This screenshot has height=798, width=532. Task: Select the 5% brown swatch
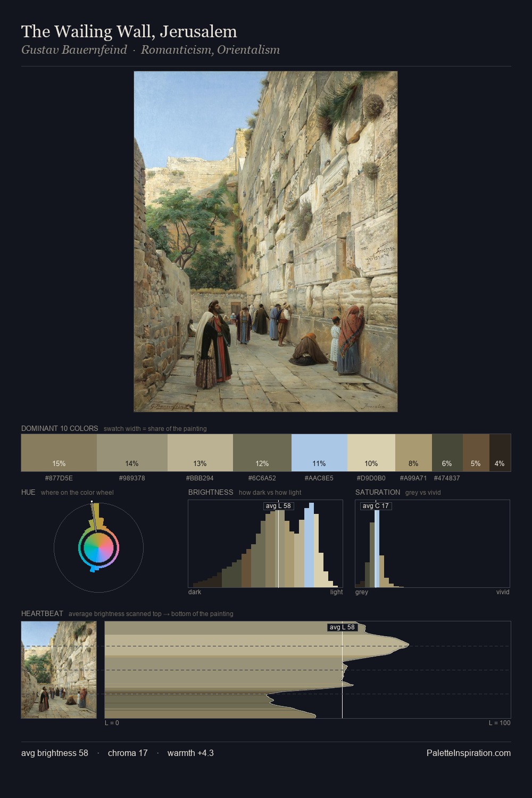pos(476,453)
